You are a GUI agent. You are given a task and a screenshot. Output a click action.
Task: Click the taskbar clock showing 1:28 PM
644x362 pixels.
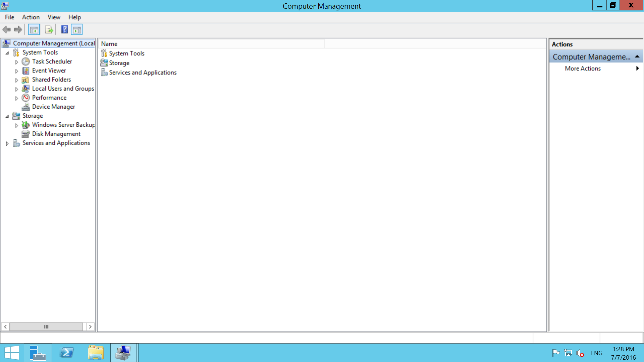tap(623, 353)
